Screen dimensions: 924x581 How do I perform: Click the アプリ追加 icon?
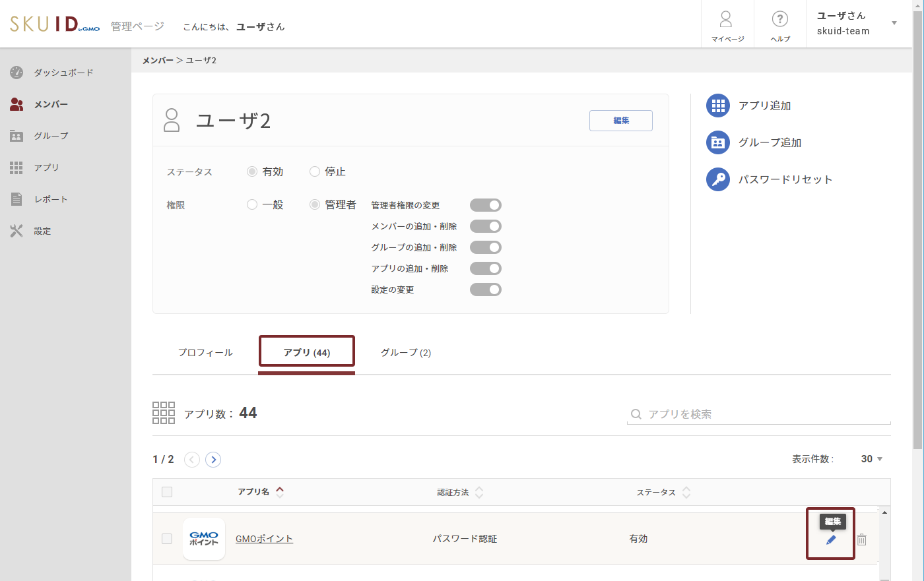tap(717, 105)
